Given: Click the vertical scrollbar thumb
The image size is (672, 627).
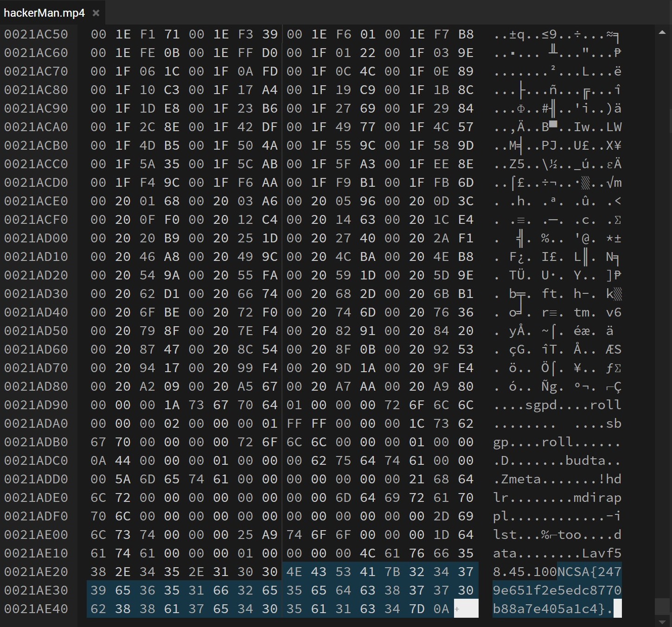Looking at the screenshot, I should click(x=662, y=607).
